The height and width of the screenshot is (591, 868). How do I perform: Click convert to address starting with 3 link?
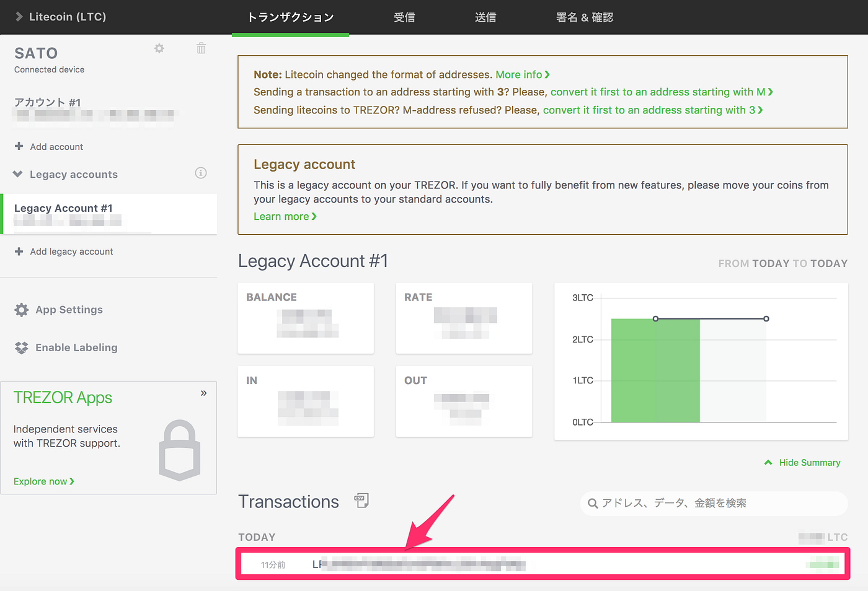coord(653,110)
